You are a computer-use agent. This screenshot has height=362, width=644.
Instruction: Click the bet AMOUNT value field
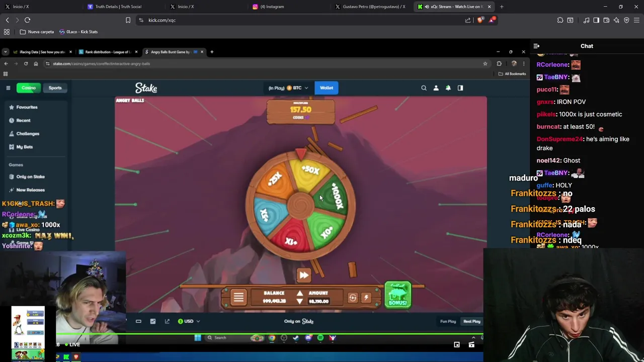pyautogui.click(x=318, y=301)
